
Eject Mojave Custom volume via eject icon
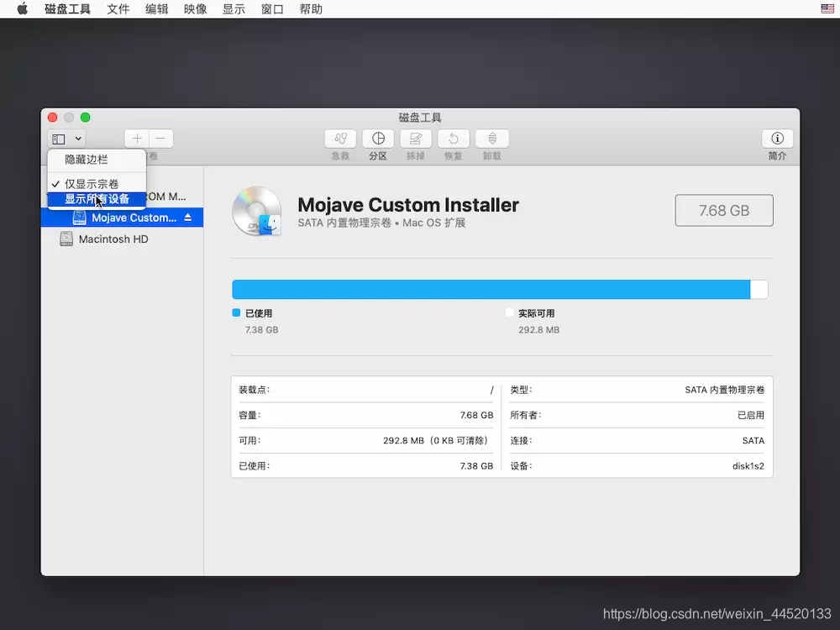click(x=188, y=218)
